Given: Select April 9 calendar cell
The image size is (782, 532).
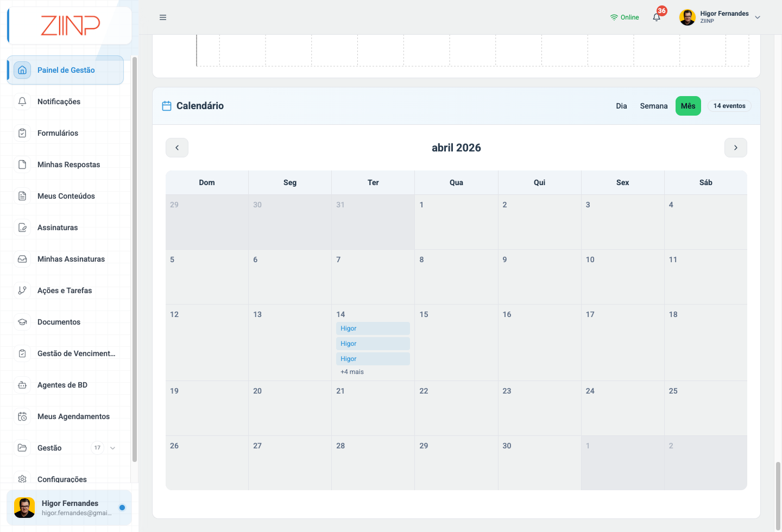Looking at the screenshot, I should 539,277.
